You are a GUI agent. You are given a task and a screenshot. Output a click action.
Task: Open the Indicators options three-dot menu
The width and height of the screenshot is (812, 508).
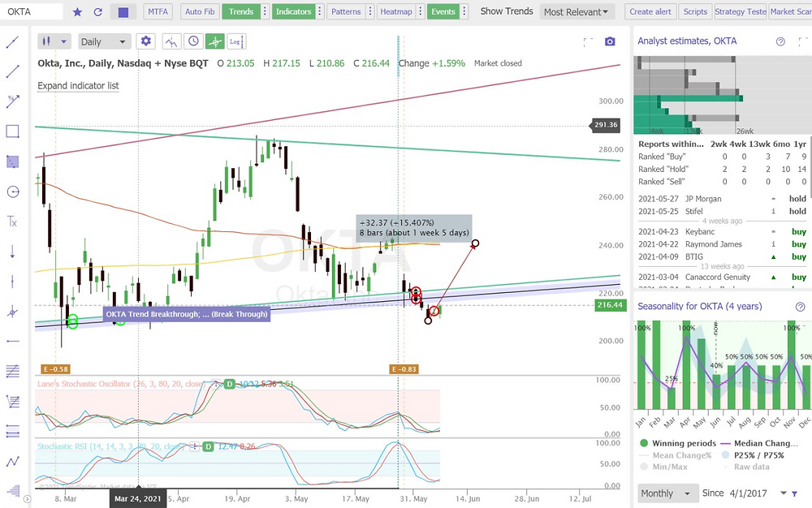pos(320,11)
